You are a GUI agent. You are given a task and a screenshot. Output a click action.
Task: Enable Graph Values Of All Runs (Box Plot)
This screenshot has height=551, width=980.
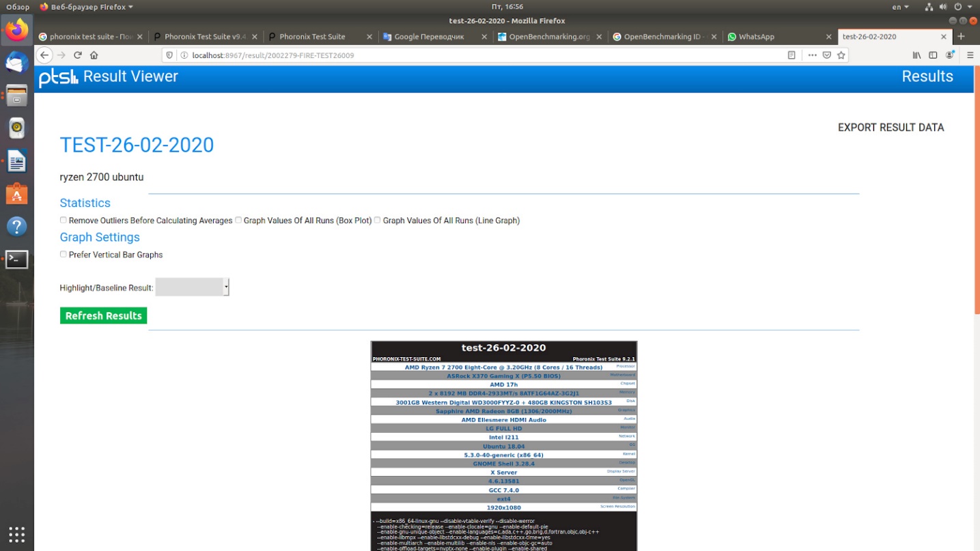(x=238, y=220)
